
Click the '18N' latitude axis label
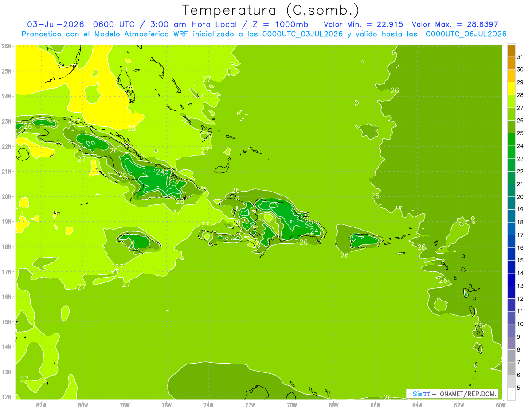6,247
